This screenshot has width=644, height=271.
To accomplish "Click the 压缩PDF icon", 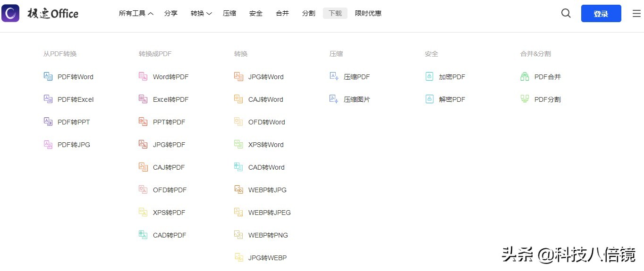I will click(x=334, y=76).
